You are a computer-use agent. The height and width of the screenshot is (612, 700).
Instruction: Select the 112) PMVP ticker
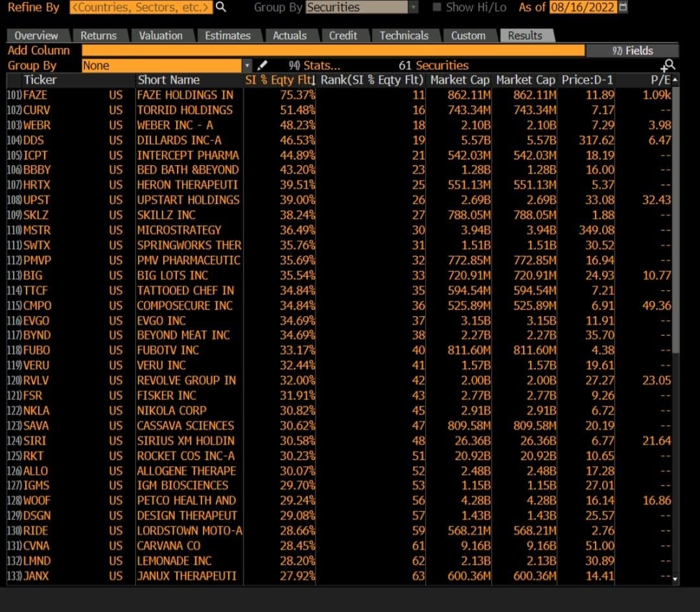tap(38, 260)
